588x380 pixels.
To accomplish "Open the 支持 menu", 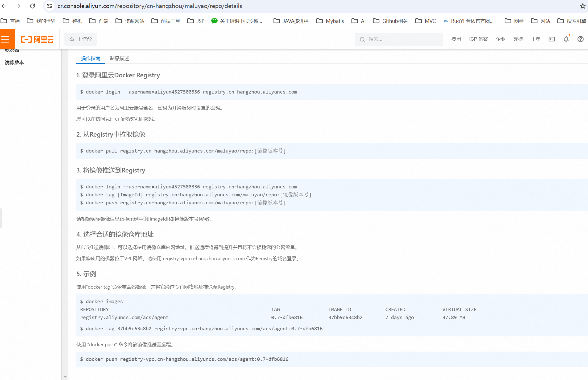I will click(518, 39).
